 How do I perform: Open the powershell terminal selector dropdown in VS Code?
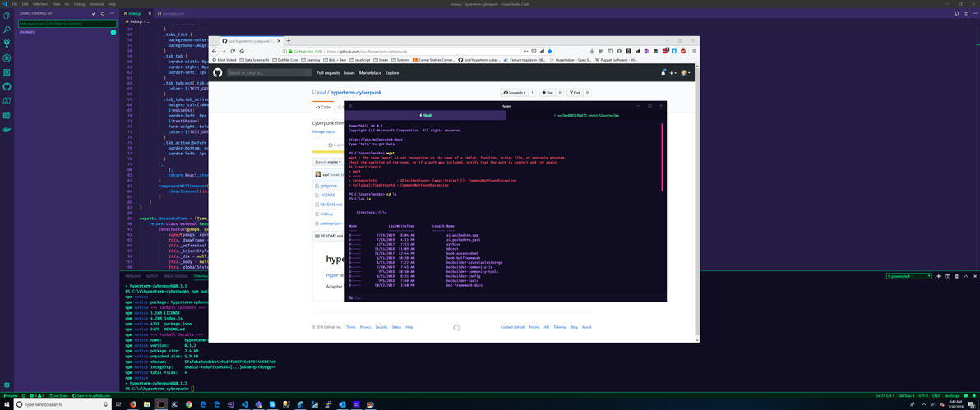point(909,275)
